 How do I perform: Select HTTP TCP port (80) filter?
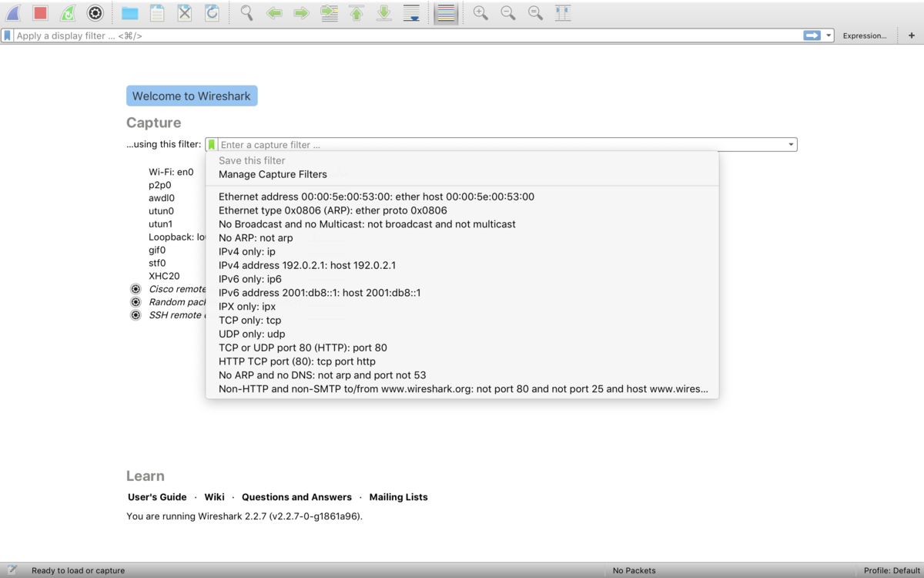tap(462, 361)
